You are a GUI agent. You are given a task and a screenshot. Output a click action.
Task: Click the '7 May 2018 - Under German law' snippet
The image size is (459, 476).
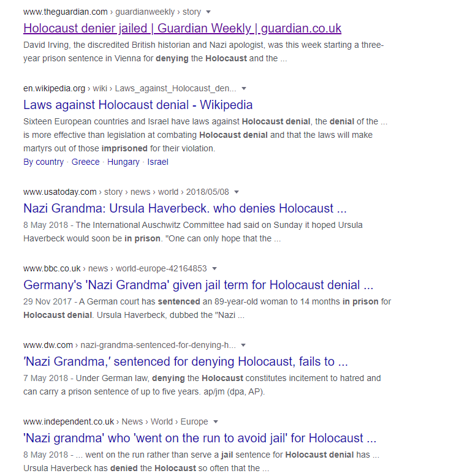coord(202,385)
